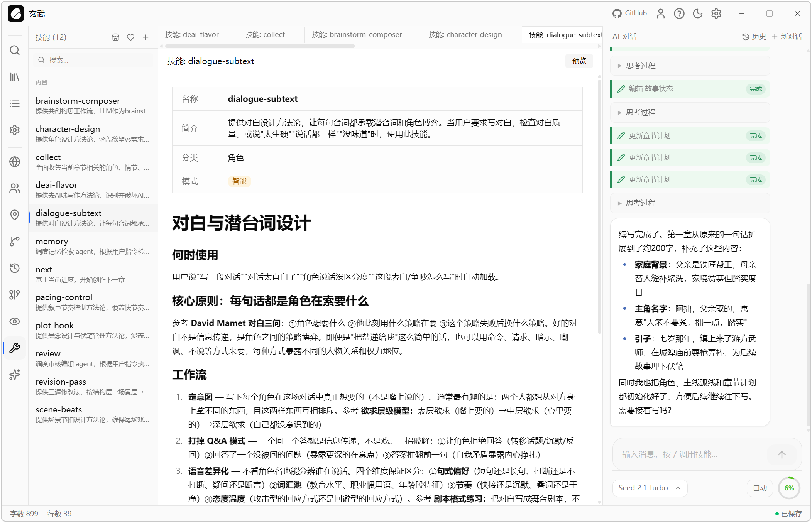Switch to 技能: collect tab
This screenshot has width=812, height=522.
pos(265,35)
